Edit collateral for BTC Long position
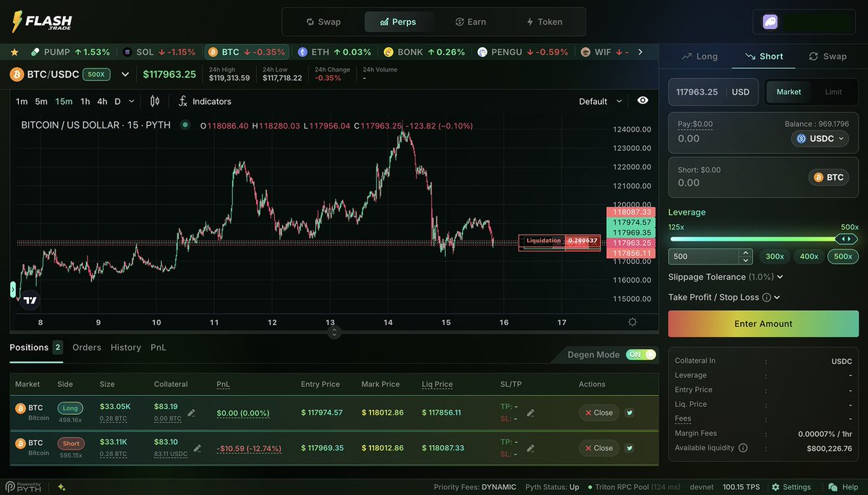Image resolution: width=868 pixels, height=495 pixels. click(x=192, y=413)
